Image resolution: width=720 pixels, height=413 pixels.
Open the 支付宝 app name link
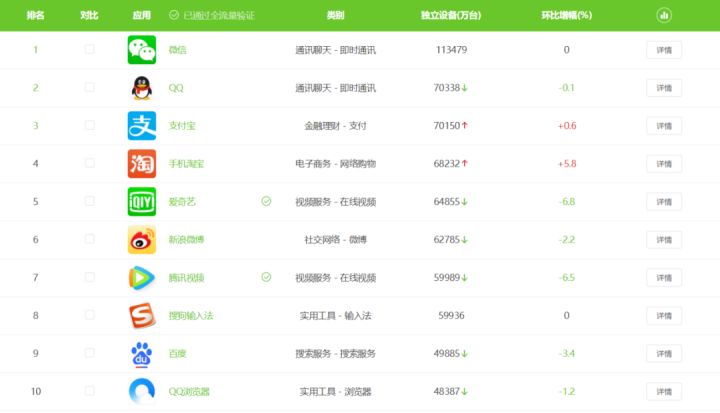pyautogui.click(x=182, y=125)
